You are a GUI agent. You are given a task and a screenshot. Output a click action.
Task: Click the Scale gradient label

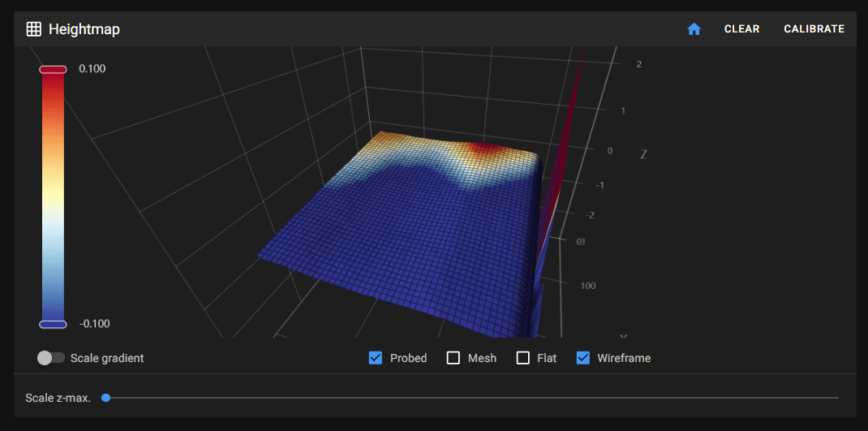pos(107,358)
